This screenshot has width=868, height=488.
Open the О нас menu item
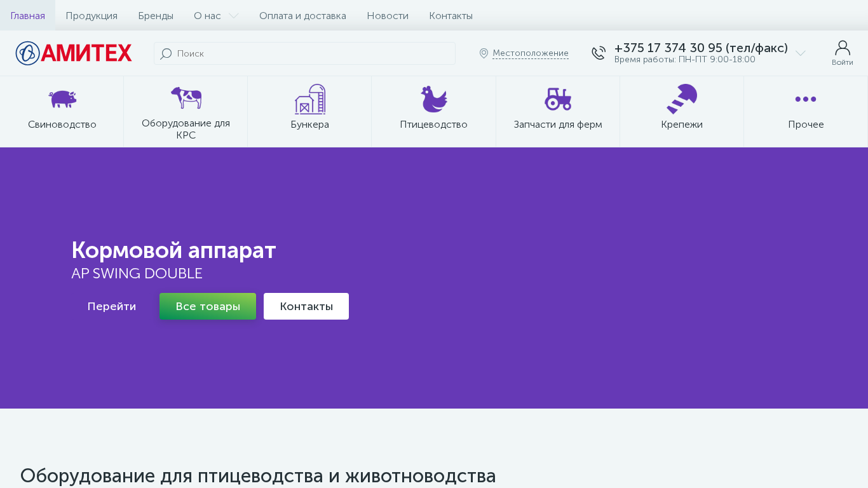pos(207,15)
